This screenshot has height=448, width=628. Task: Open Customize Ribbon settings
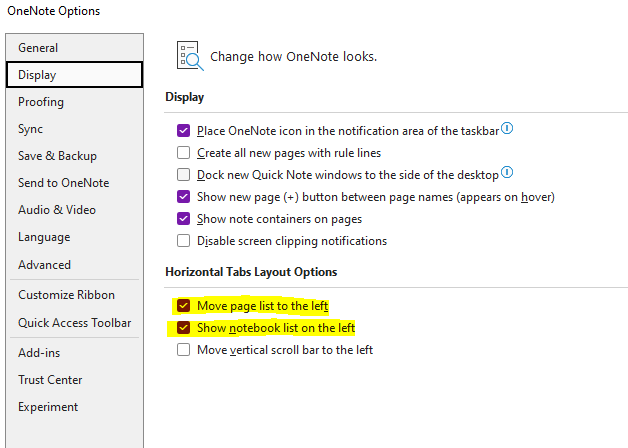tap(74, 295)
